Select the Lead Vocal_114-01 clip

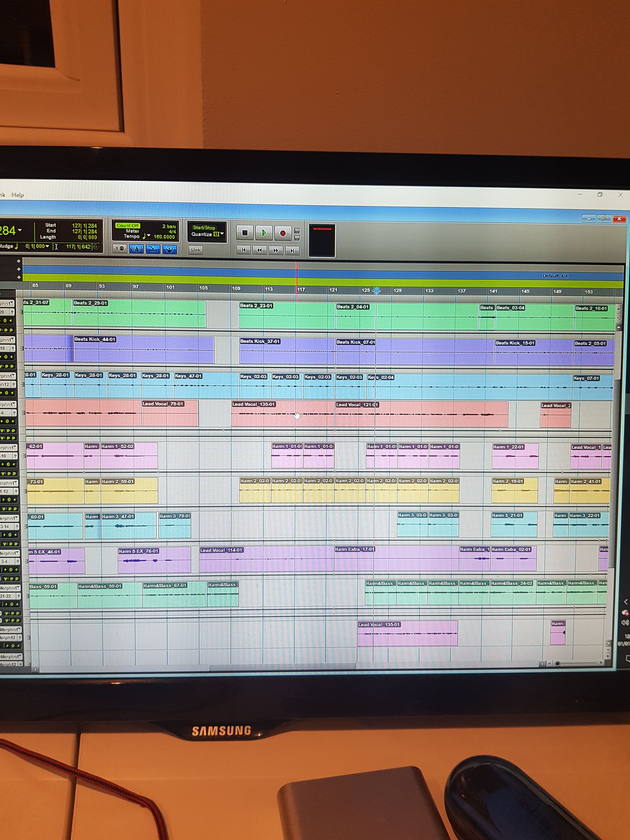266,559
